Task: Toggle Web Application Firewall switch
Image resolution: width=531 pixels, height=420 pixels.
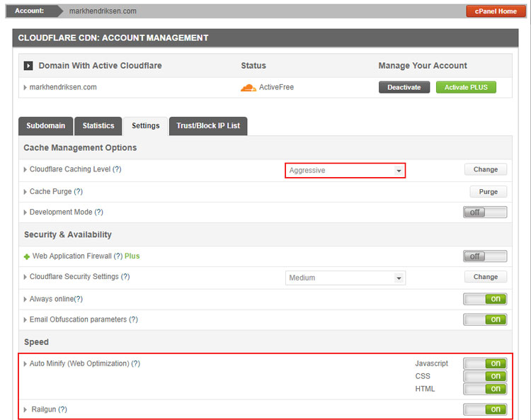Action: pyautogui.click(x=485, y=256)
